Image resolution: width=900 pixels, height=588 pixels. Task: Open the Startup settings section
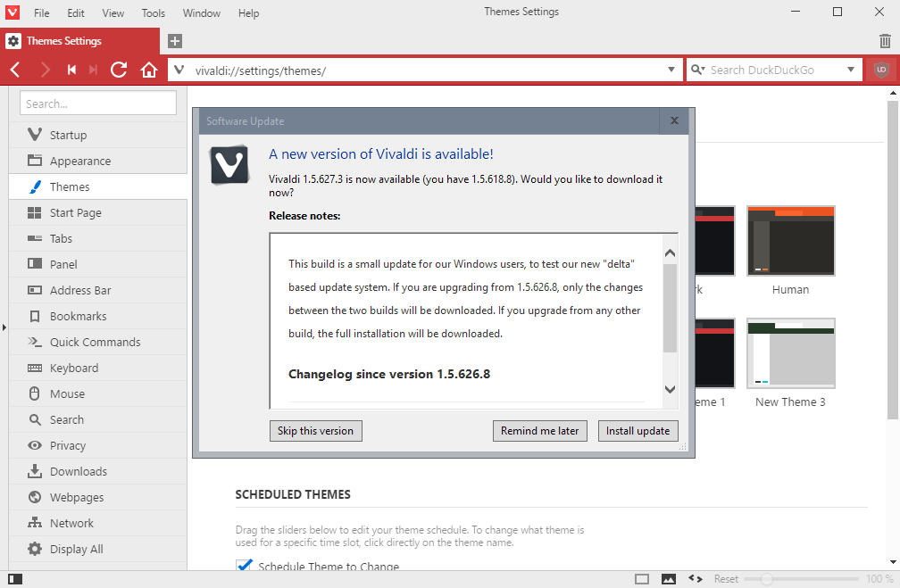[97, 135]
